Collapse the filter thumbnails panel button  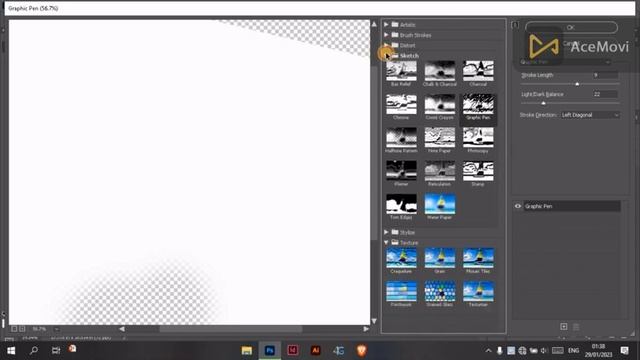pyautogui.click(x=515, y=25)
